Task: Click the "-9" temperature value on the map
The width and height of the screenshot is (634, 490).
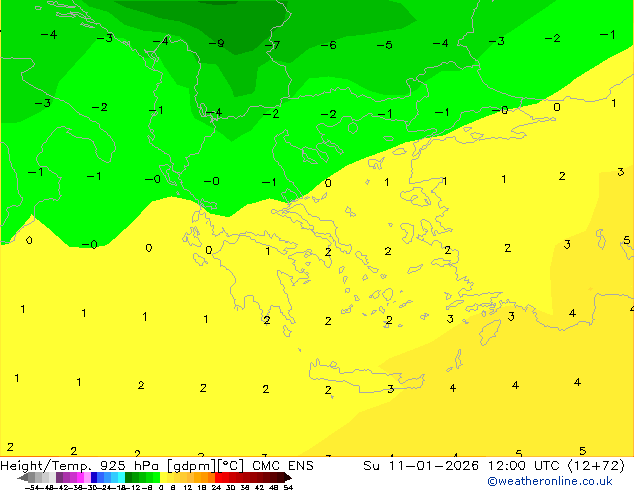Action: pos(216,43)
